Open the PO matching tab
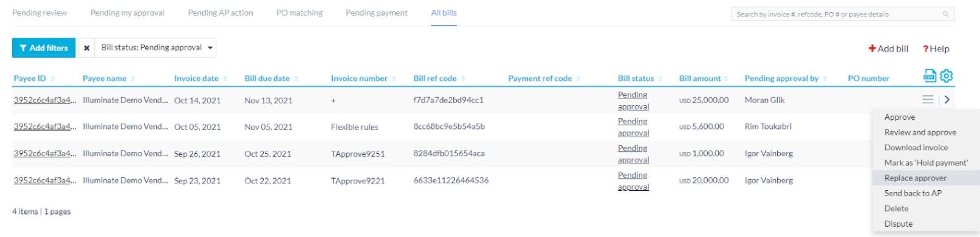 click(x=300, y=13)
